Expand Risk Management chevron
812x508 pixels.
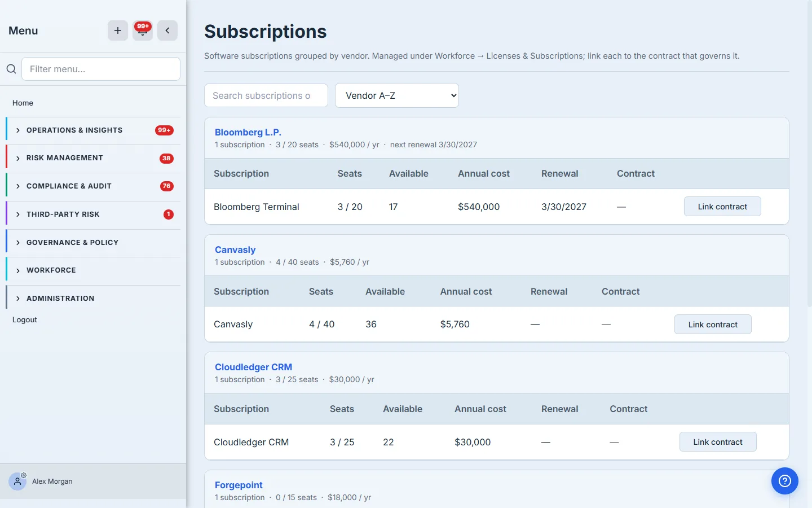click(18, 159)
